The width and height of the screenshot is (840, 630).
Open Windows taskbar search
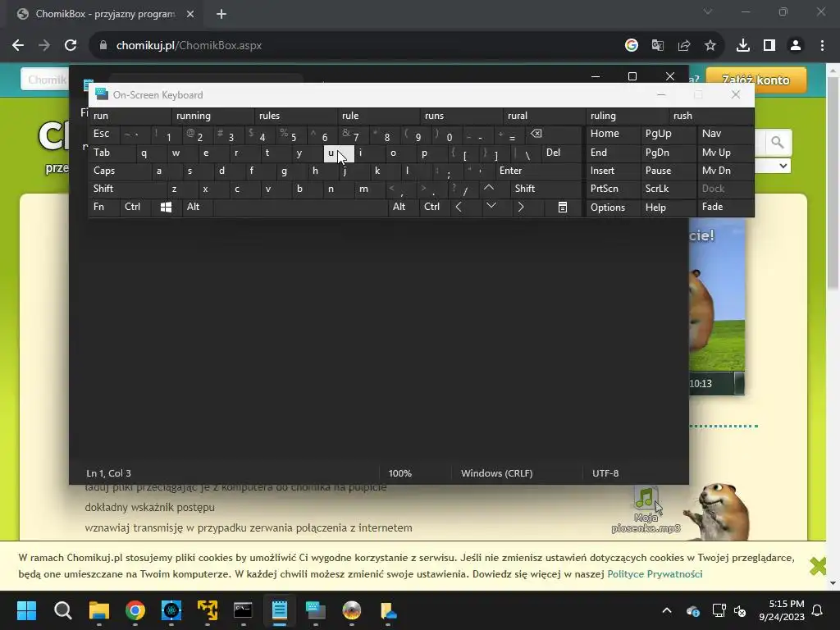[x=62, y=610]
